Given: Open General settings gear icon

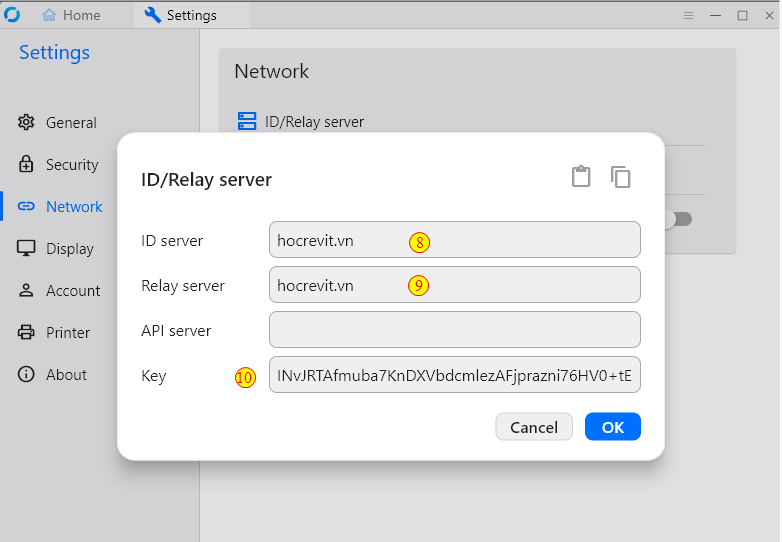Looking at the screenshot, I should point(26,122).
